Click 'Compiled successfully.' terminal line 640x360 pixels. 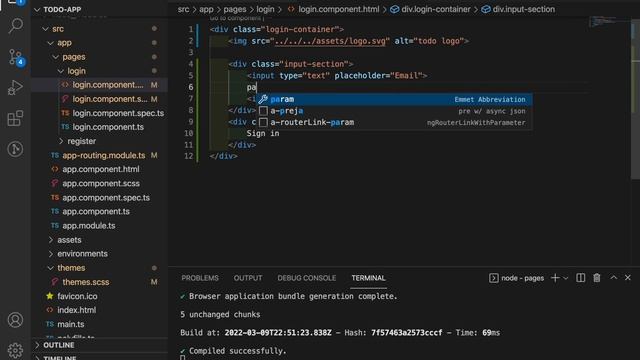pos(238,351)
